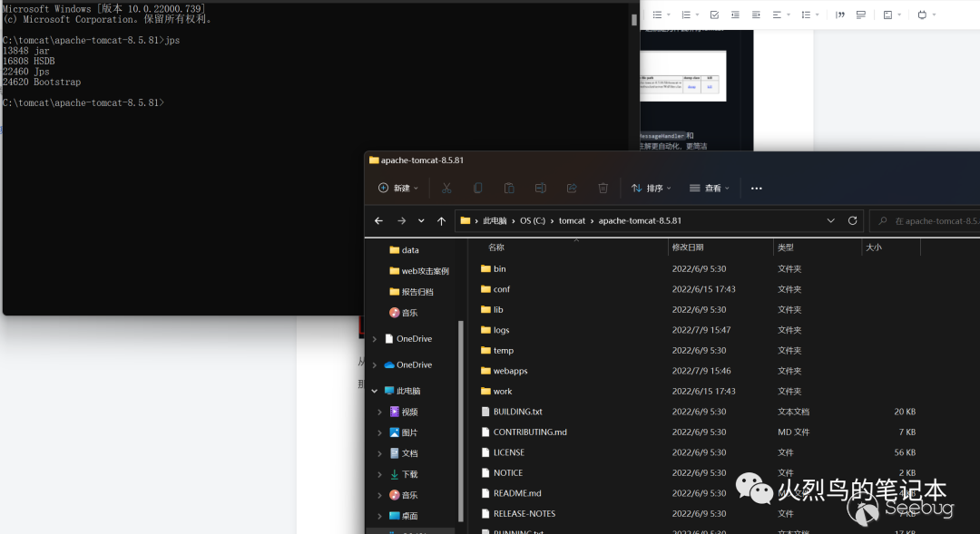Open dropdown arrow beside bulleted list icon

[668, 15]
